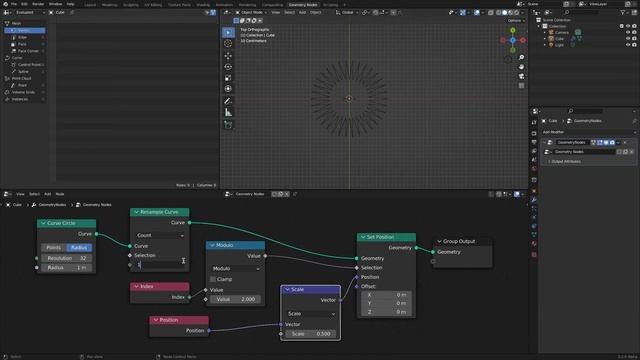
Task: Adjust Resolution slider in Curve Circle node
Action: point(67,258)
